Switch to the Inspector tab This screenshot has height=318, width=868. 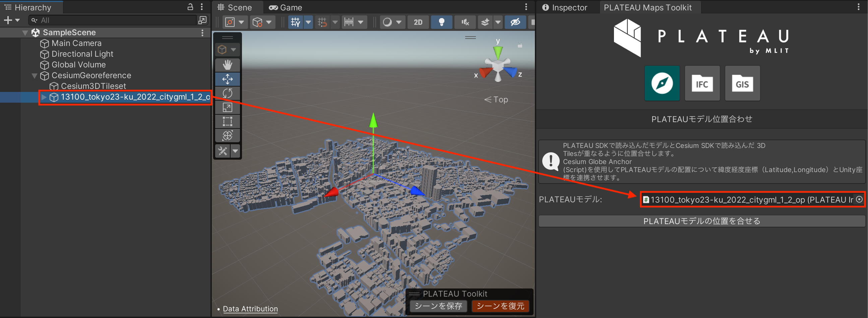click(564, 7)
